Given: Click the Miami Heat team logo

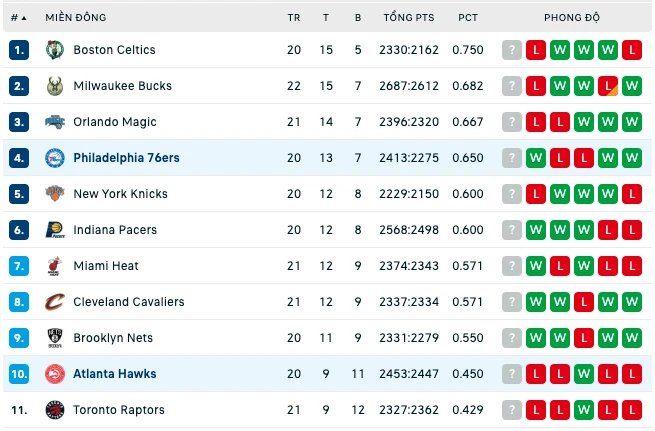Looking at the screenshot, I should [55, 266].
